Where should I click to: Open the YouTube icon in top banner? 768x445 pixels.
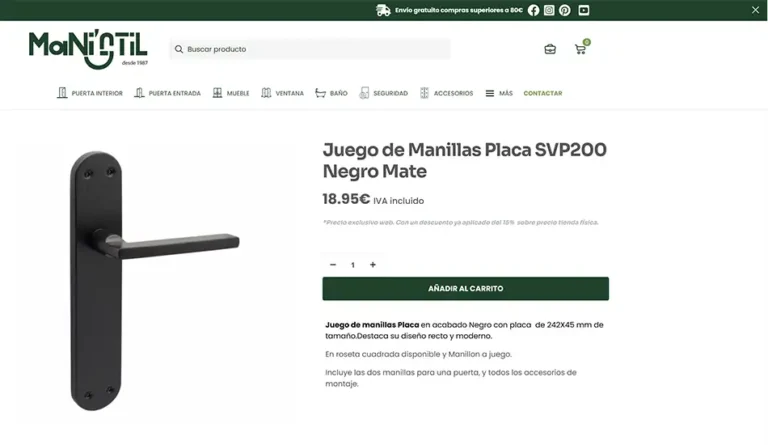tap(583, 10)
